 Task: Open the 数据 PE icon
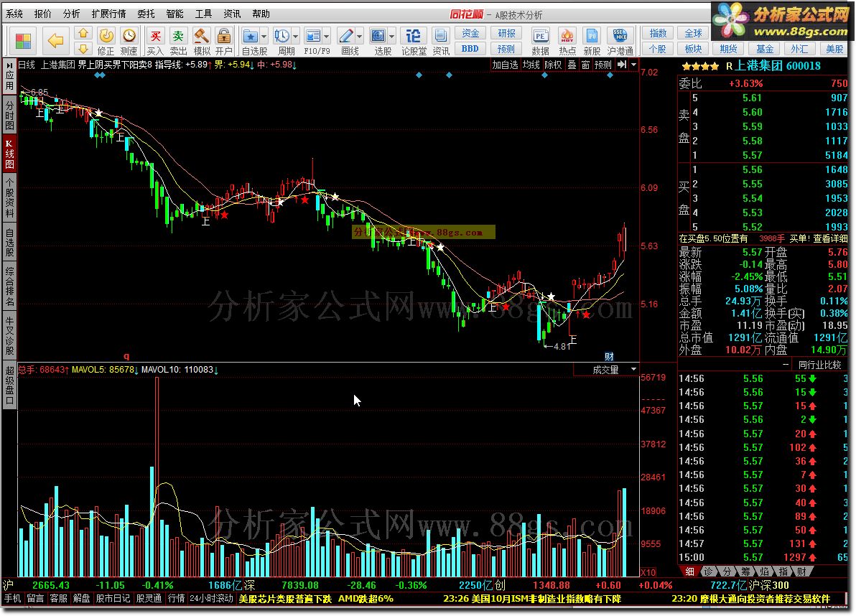click(x=540, y=42)
